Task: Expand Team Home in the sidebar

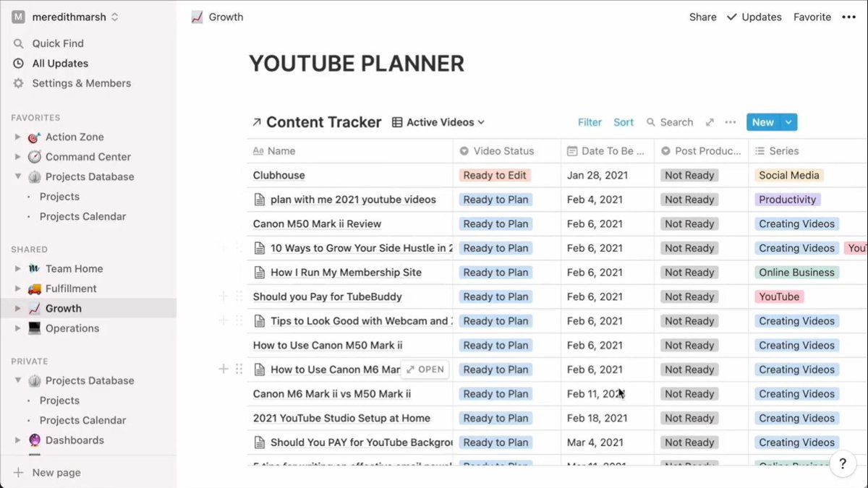Action: pos(18,268)
